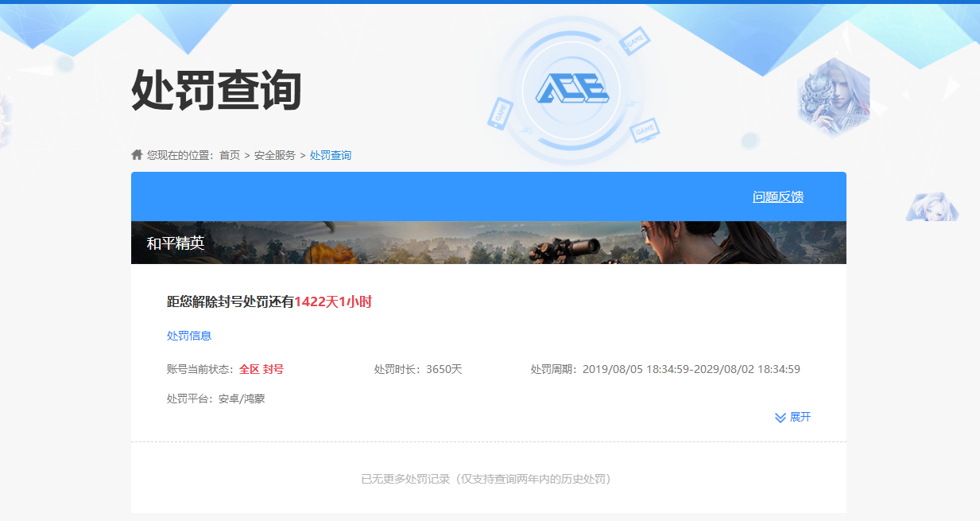980x521 pixels.
Task: Select the 处罚查询 breadcrumb link
Action: point(331,155)
